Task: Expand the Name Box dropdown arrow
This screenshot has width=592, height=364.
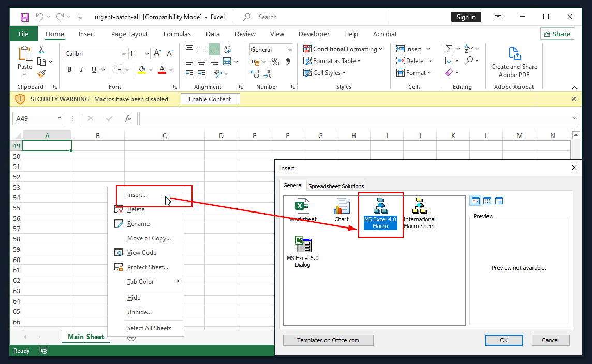Action: [x=60, y=118]
